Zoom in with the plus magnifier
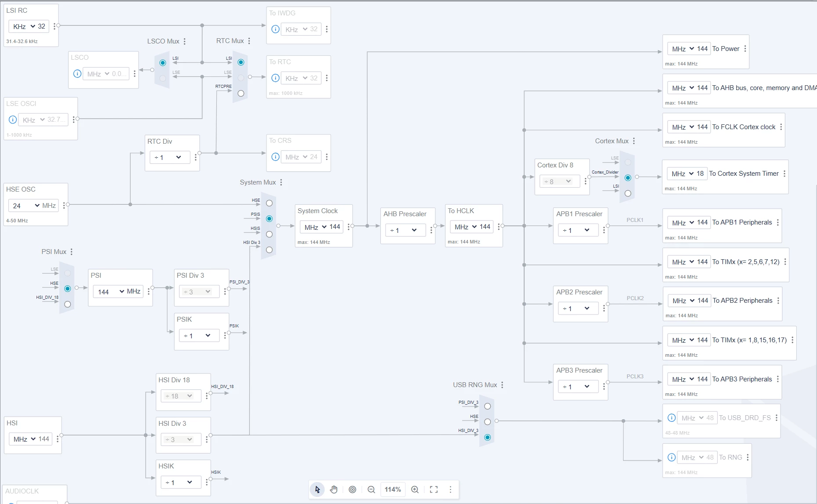817x504 pixels. pyautogui.click(x=415, y=489)
